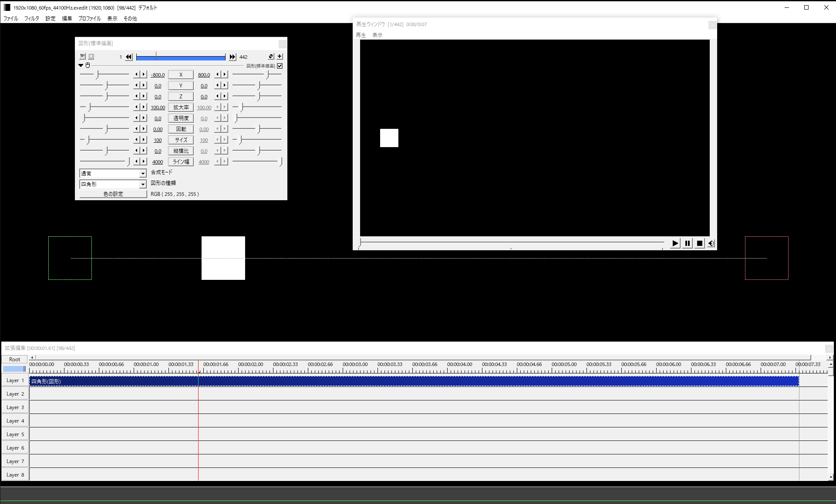Click the loop icon after the stop button
The image size is (836, 504).
tap(711, 243)
